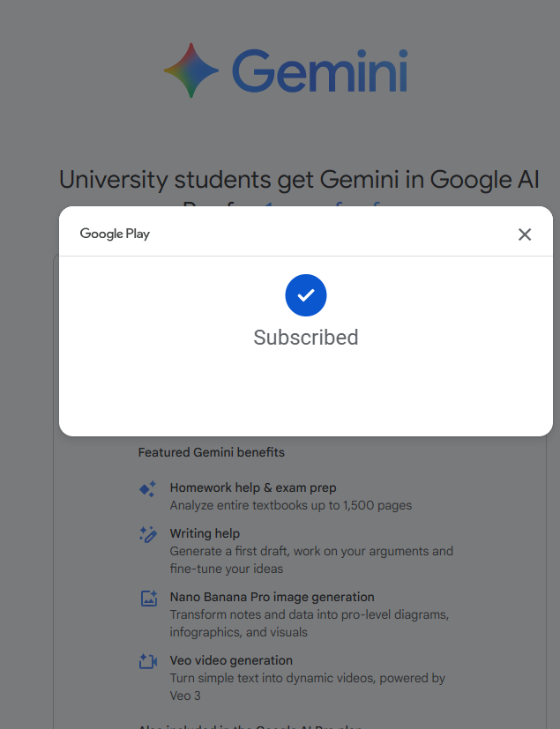
Task: Click the Featured Gemini benefits heading
Action: [211, 452]
